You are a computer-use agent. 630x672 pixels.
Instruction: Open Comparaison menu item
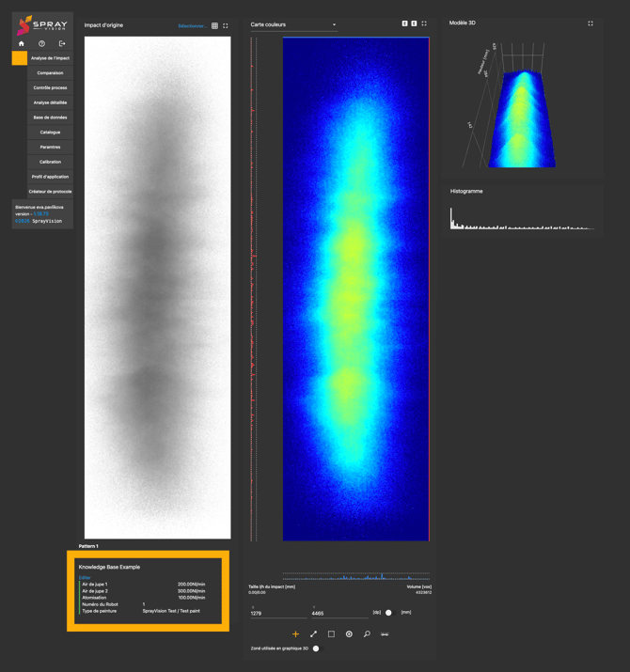[50, 73]
